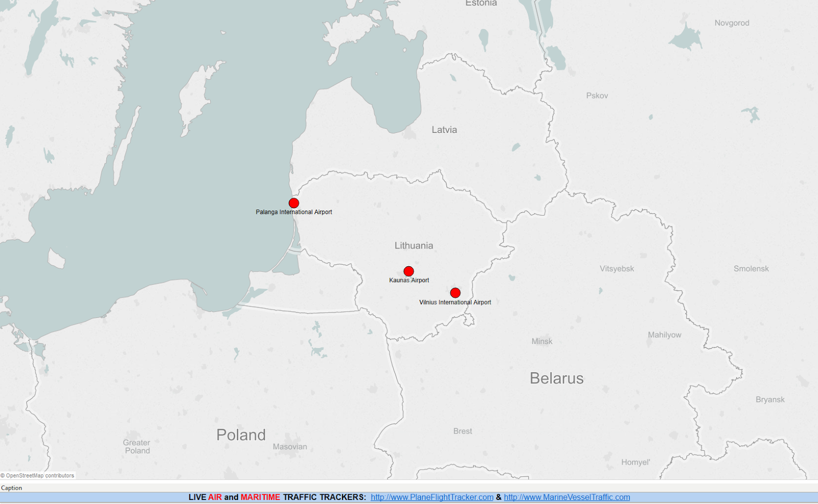Screen dimensions: 818x504
Task: Click the OpenStreetMap contributors attribution
Action: [37, 475]
